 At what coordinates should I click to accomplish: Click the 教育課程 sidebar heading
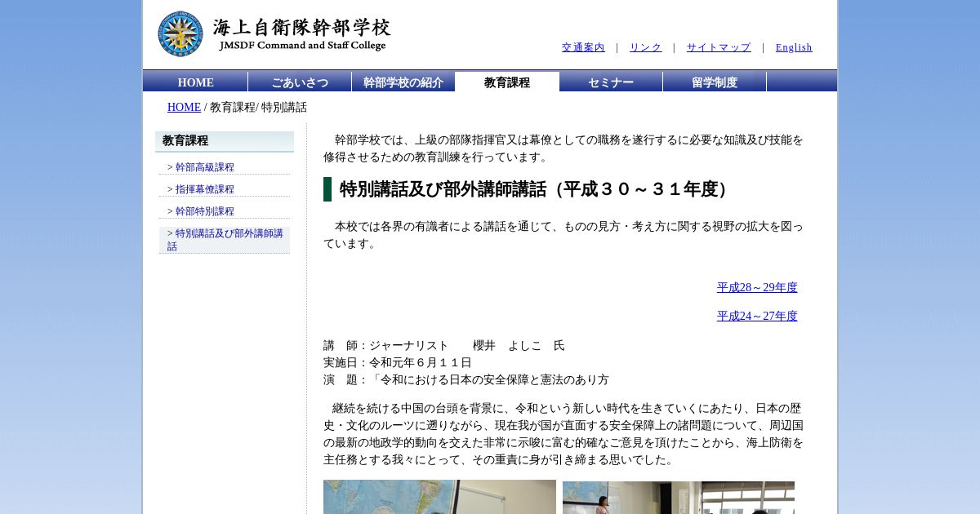click(x=225, y=141)
